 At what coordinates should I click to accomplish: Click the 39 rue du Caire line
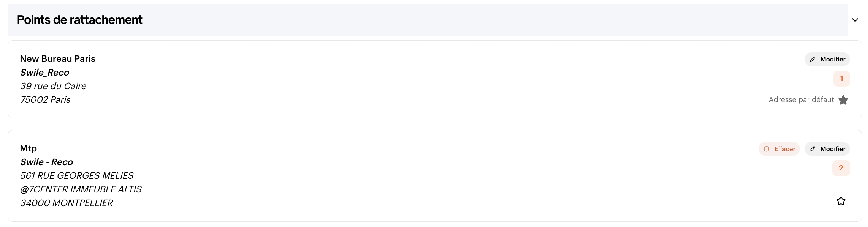coord(53,86)
